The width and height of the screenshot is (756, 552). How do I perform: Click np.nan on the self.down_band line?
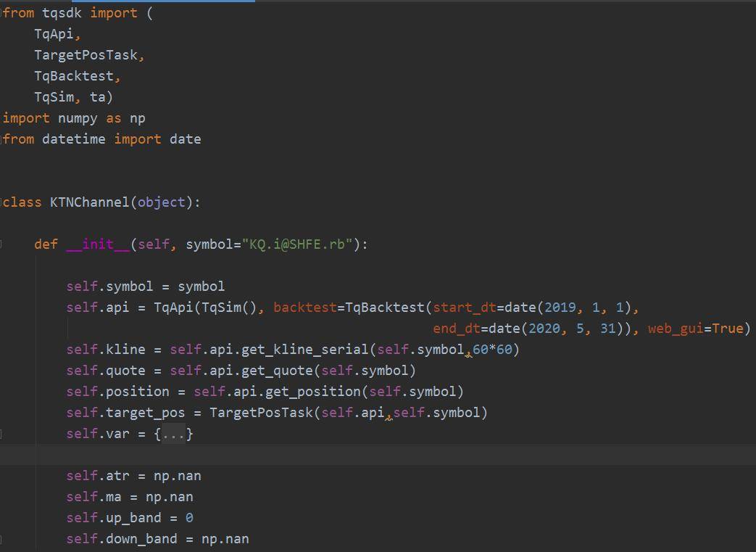(x=225, y=539)
